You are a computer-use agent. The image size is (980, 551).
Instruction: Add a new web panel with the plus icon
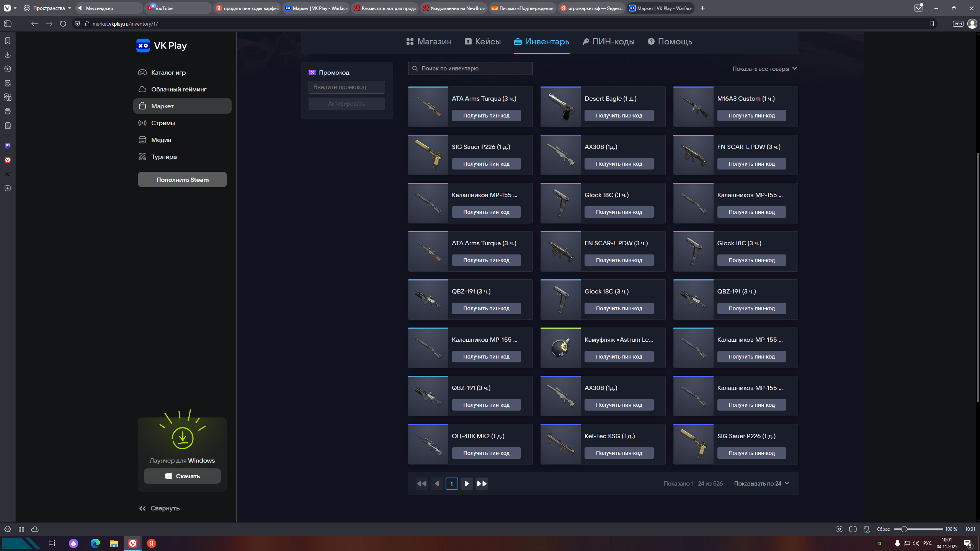point(8,188)
